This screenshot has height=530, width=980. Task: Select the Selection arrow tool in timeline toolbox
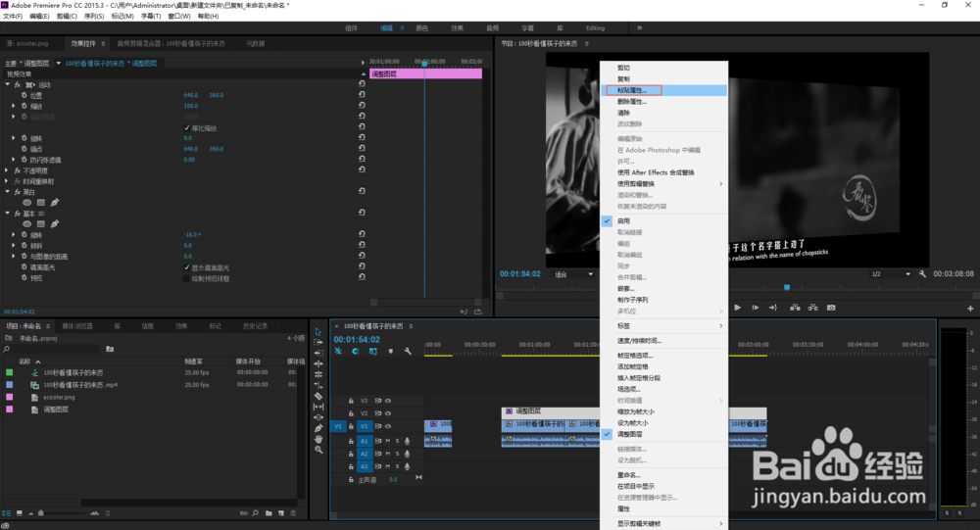pos(318,332)
